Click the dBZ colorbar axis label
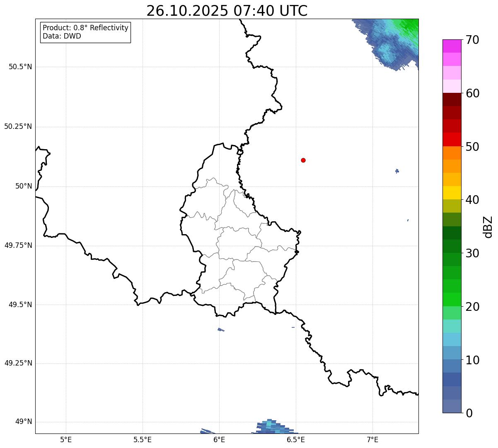This screenshot has height=448, width=498. [488, 227]
